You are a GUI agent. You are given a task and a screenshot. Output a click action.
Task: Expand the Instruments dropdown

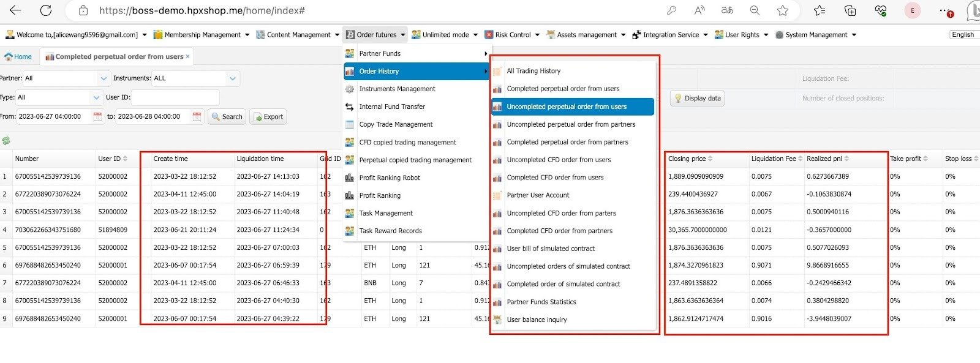232,78
